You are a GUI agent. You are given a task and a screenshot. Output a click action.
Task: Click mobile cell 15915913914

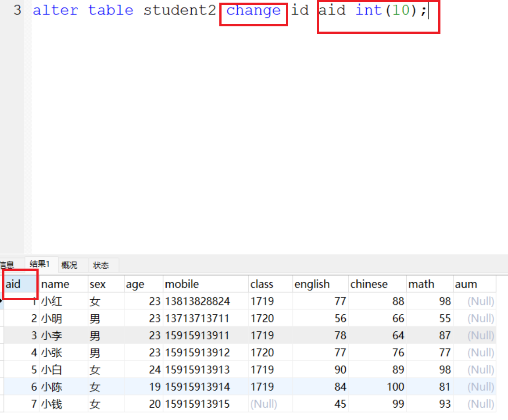(x=206, y=387)
